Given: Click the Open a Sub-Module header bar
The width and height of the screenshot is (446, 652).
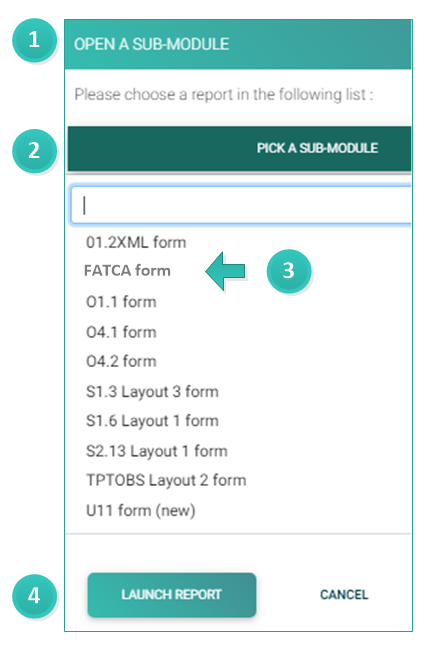Looking at the screenshot, I should (x=238, y=44).
